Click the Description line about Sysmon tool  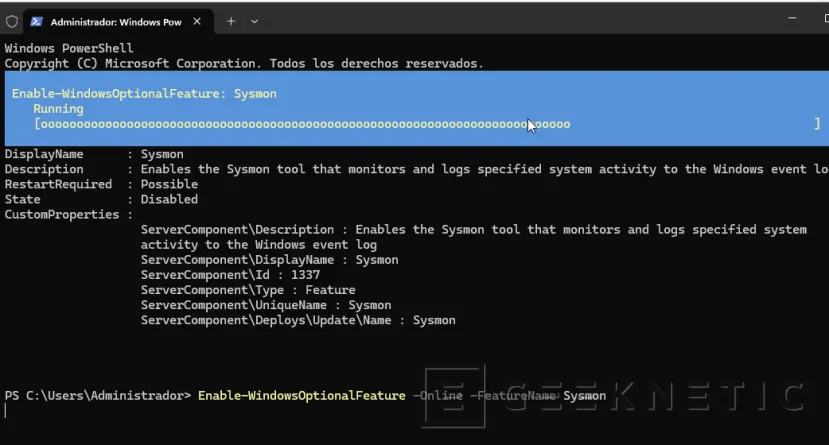point(417,169)
